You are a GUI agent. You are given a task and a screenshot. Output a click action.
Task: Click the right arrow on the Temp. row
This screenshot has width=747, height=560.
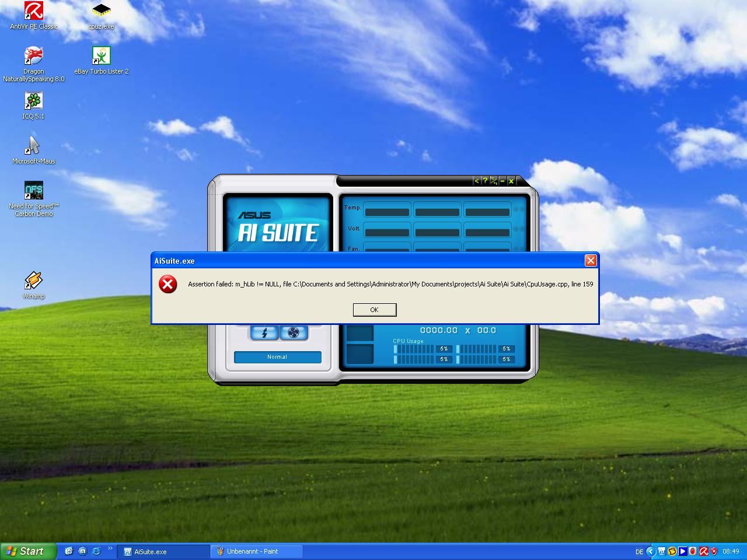coord(522,209)
